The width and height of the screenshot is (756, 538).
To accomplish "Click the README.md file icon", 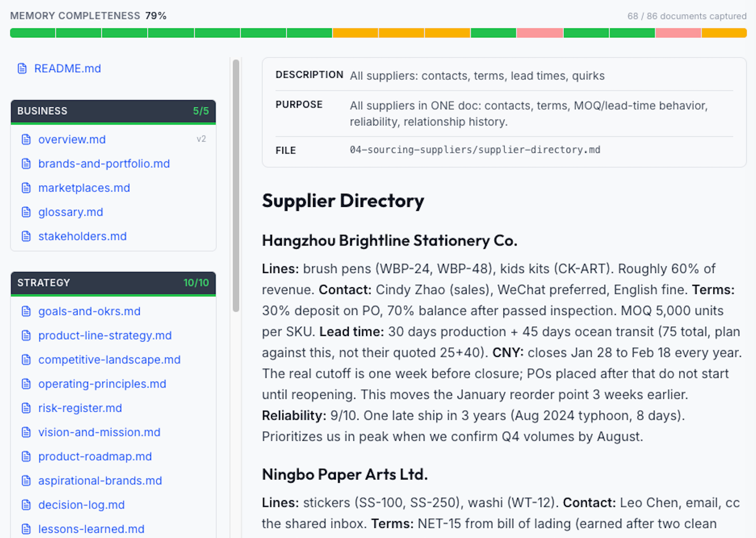I will pos(22,69).
